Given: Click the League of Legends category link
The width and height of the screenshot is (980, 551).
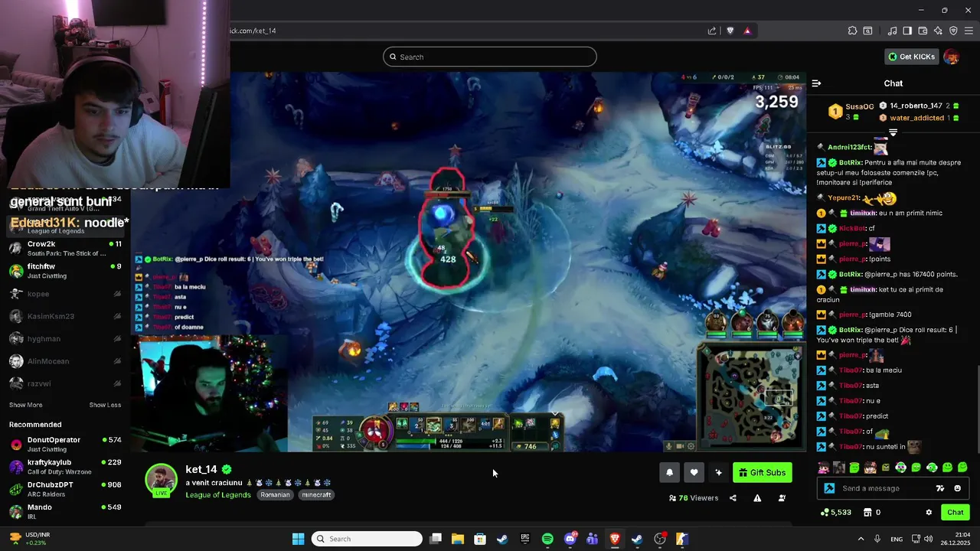Looking at the screenshot, I should (217, 495).
